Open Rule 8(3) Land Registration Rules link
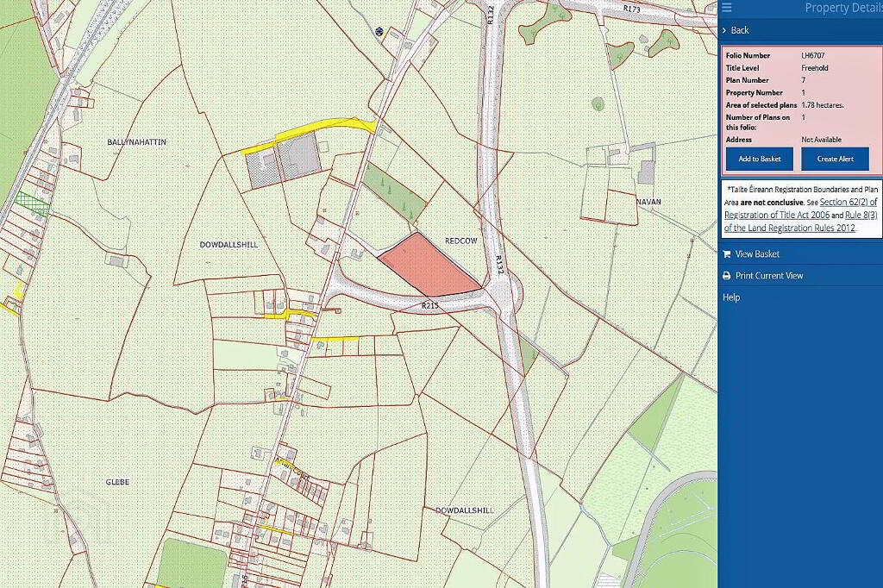 point(801,222)
